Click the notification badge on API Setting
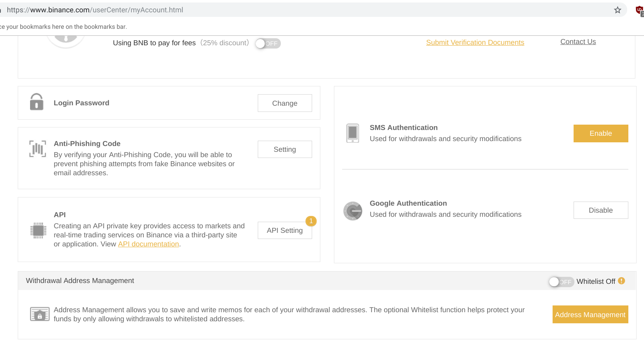 [x=311, y=221]
